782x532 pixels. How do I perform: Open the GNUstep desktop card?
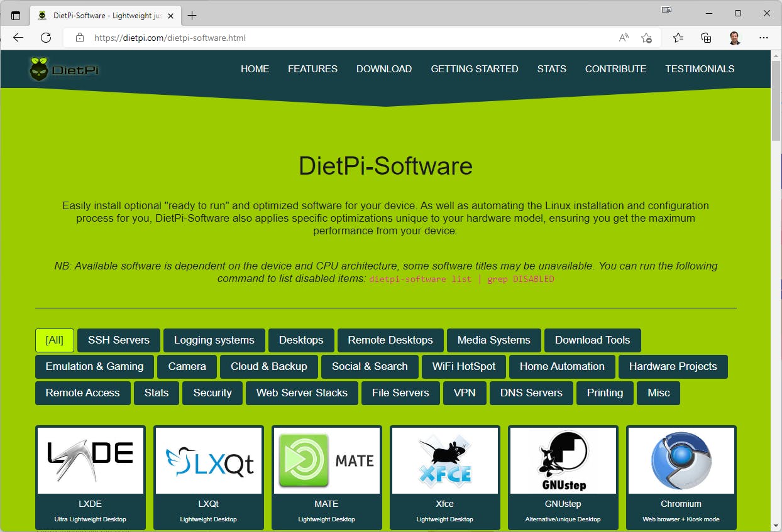tap(563, 477)
